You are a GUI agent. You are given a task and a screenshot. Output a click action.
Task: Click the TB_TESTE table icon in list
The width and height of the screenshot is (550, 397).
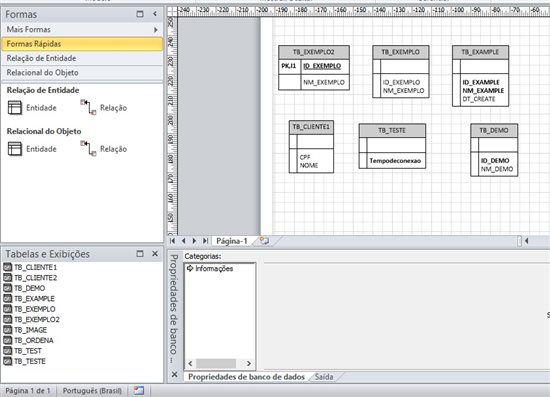pyautogui.click(x=7, y=361)
